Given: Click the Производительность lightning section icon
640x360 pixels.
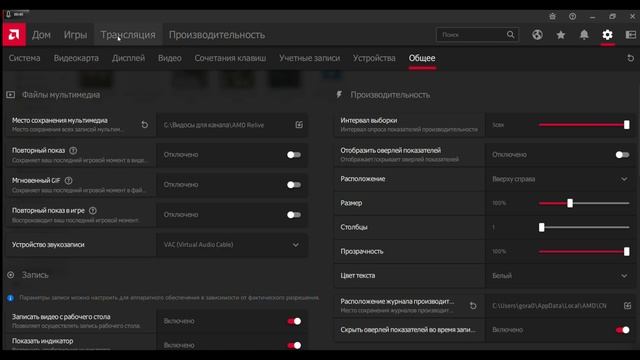Looking at the screenshot, I should tap(339, 95).
